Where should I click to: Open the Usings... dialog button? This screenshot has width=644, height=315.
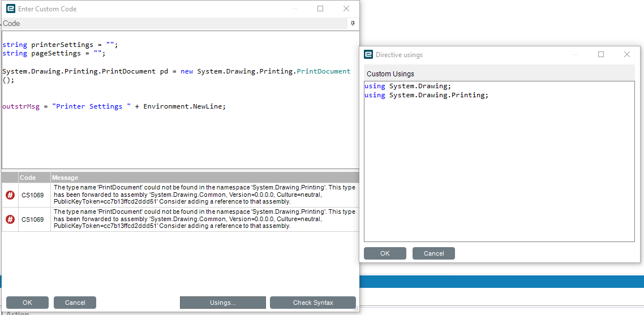(x=223, y=303)
